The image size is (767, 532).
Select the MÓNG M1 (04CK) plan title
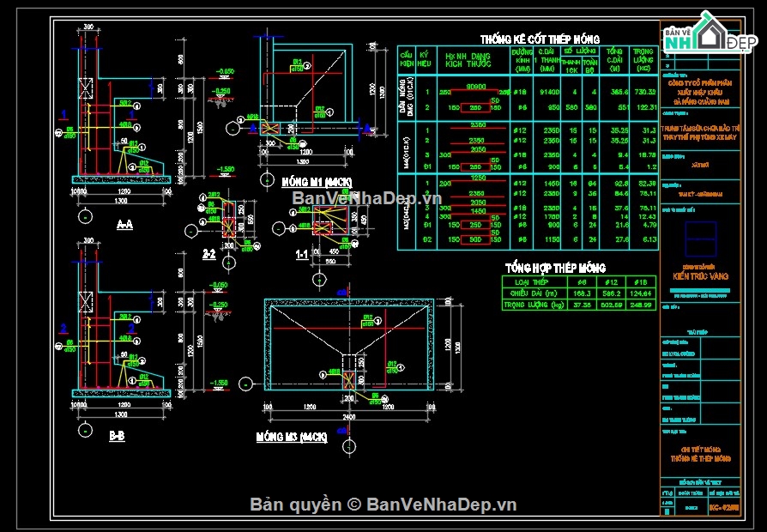[317, 182]
